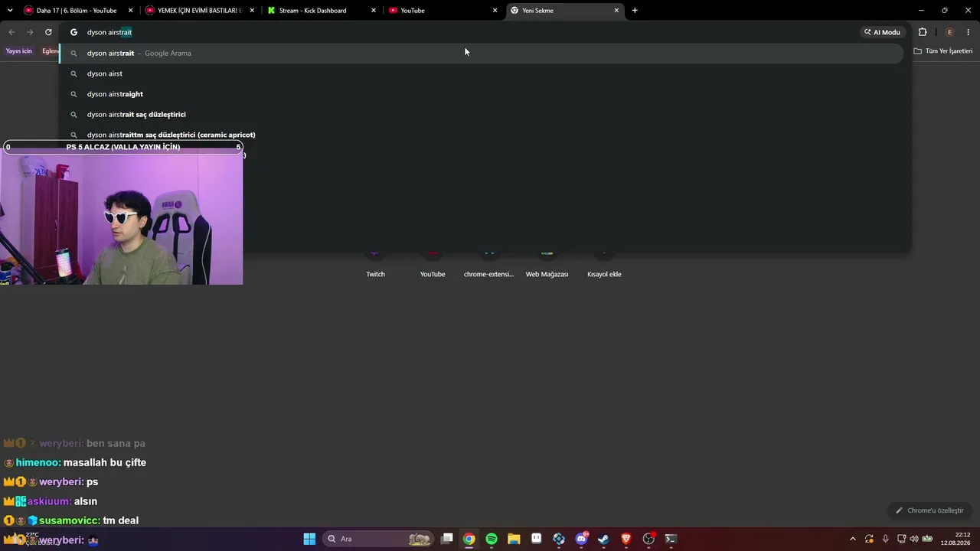Select 'dyson airstrait - Google Arama' suggestion

482,54
